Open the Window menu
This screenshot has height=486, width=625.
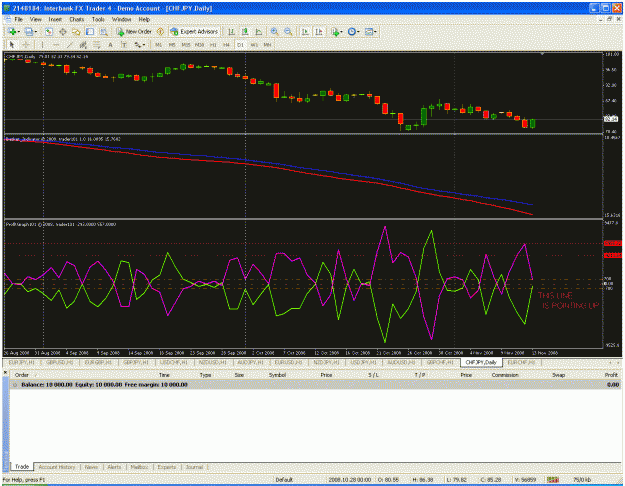[121, 19]
